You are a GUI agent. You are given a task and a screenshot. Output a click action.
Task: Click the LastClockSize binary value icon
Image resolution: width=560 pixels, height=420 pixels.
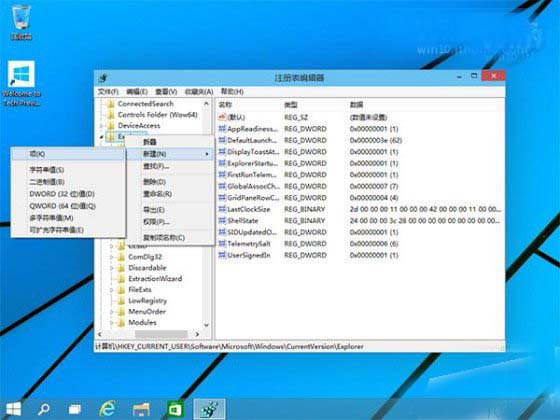point(222,209)
